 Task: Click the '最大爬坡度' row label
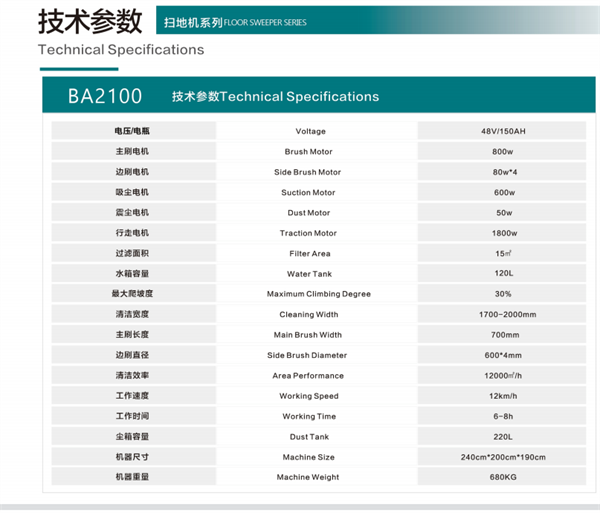tap(132, 293)
